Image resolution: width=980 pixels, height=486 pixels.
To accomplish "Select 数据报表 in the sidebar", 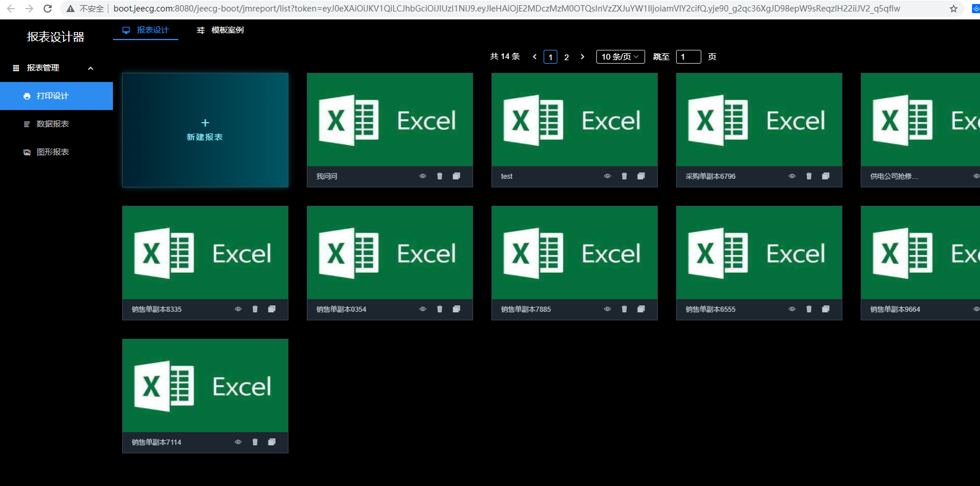I will [x=56, y=124].
